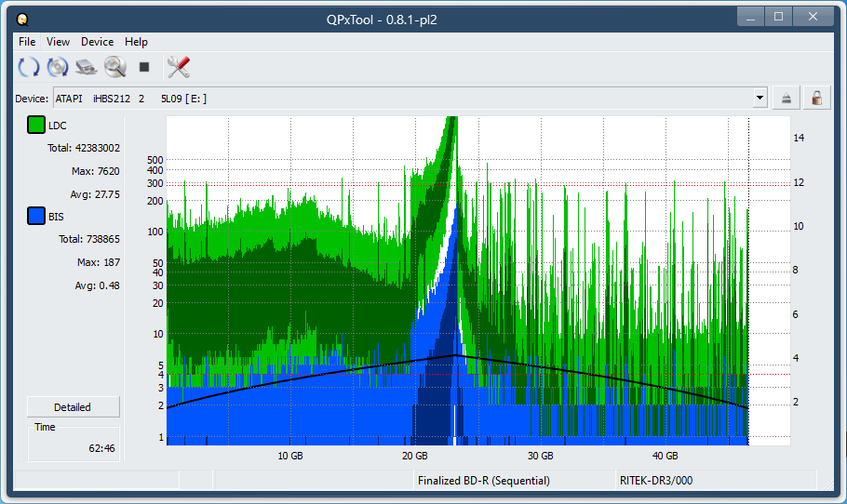Click the drive scanner toolbar icon
This screenshot has width=847, height=504.
(x=87, y=67)
